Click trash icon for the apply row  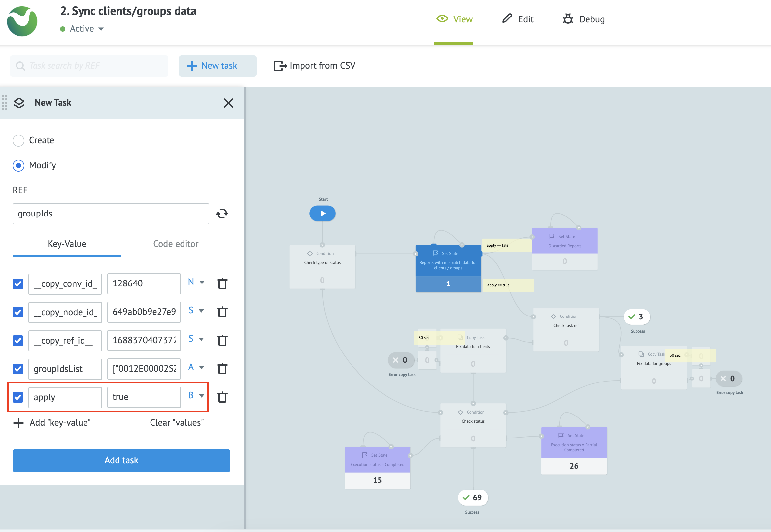(x=222, y=397)
